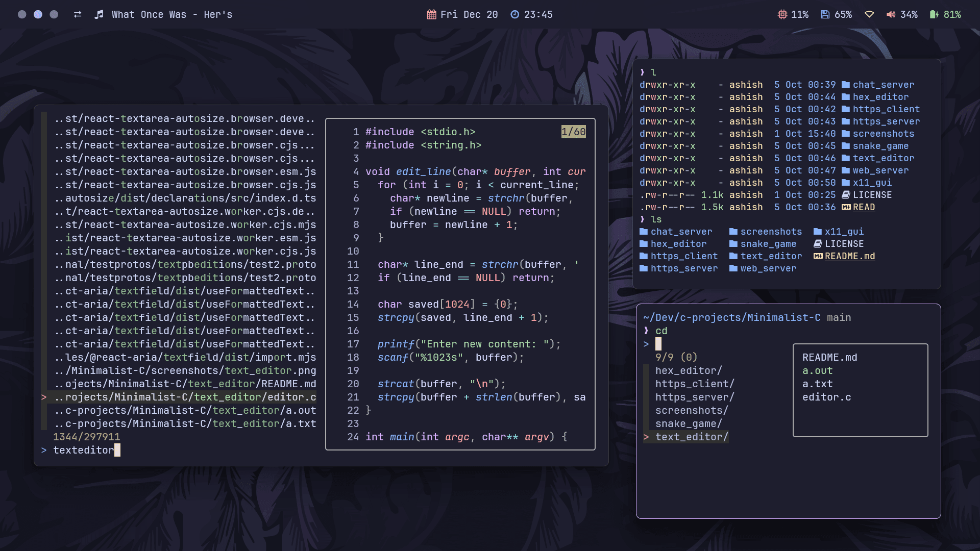Open the Wi-Fi network indicator
This screenshot has width=980, height=551.
[869, 15]
